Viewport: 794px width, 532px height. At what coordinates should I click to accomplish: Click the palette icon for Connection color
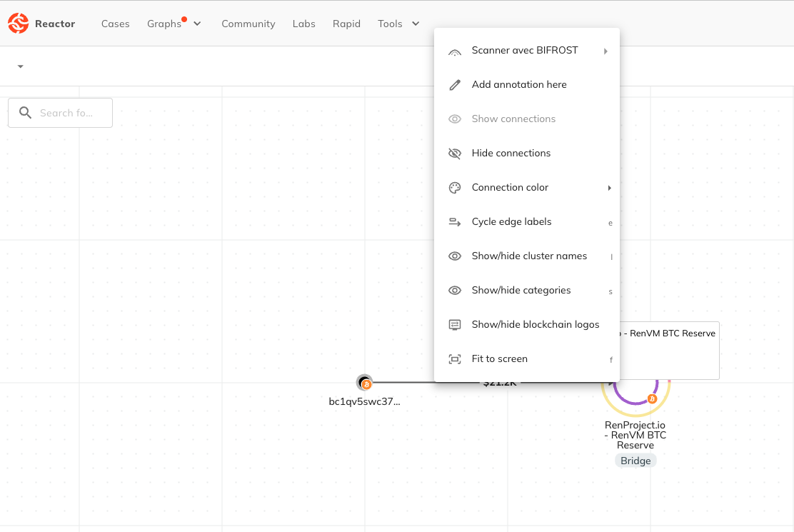455,188
